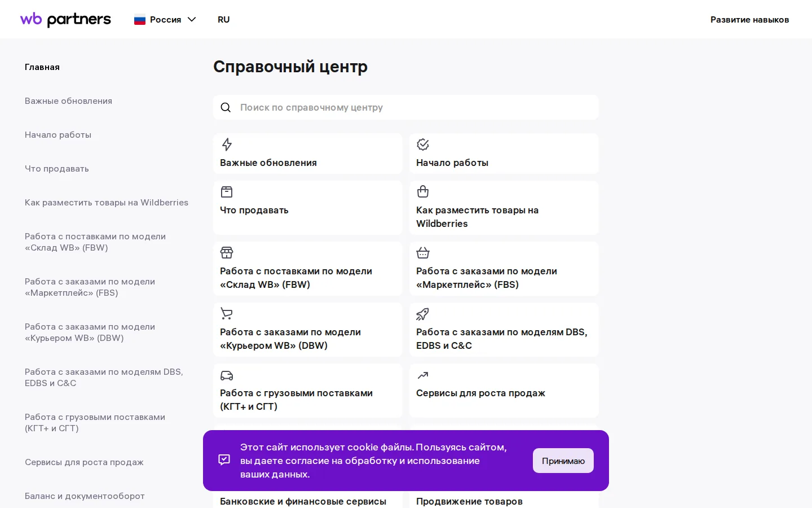The image size is (812, 508).
Task: Select грузовыми поставками (КГТ+ и СГТ) sidebar item
Action: click(x=95, y=423)
